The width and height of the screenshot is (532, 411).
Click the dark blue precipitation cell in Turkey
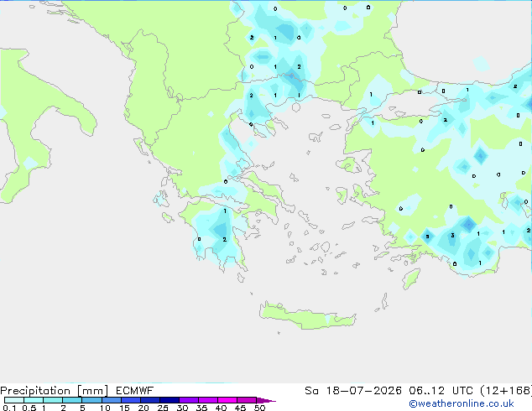point(468,224)
